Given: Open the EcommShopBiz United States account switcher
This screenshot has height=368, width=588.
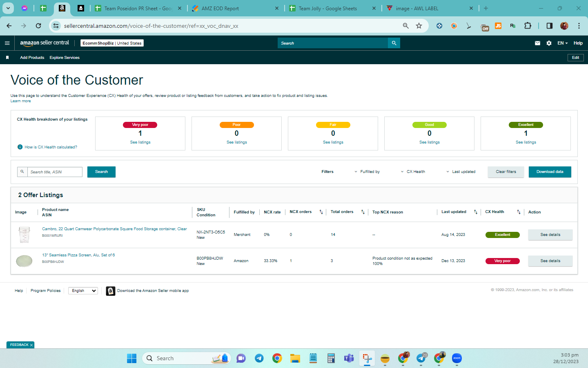Looking at the screenshot, I should [x=112, y=43].
